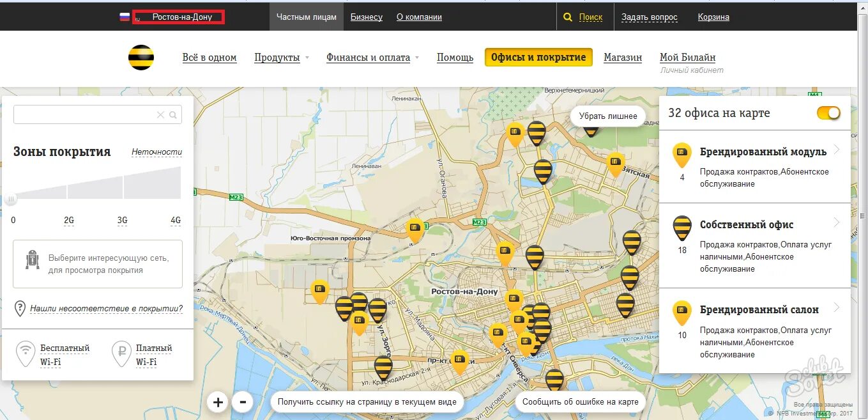
Task: Select coverage level 0
Action: [13, 220]
